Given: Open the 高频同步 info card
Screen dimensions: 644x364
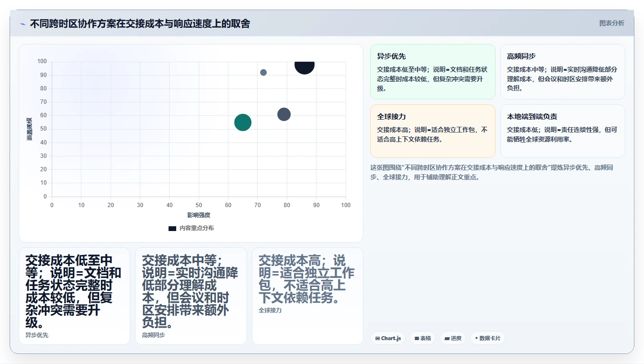Looking at the screenshot, I should pos(563,72).
